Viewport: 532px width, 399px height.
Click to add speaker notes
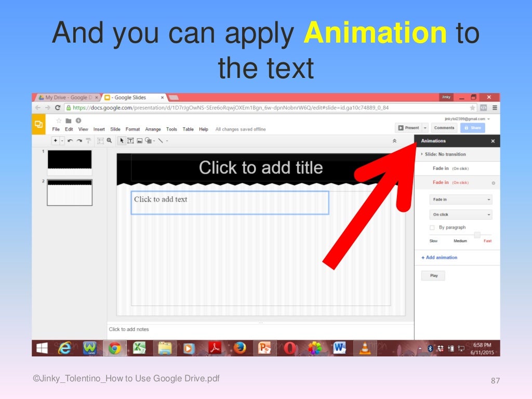pyautogui.click(x=260, y=329)
